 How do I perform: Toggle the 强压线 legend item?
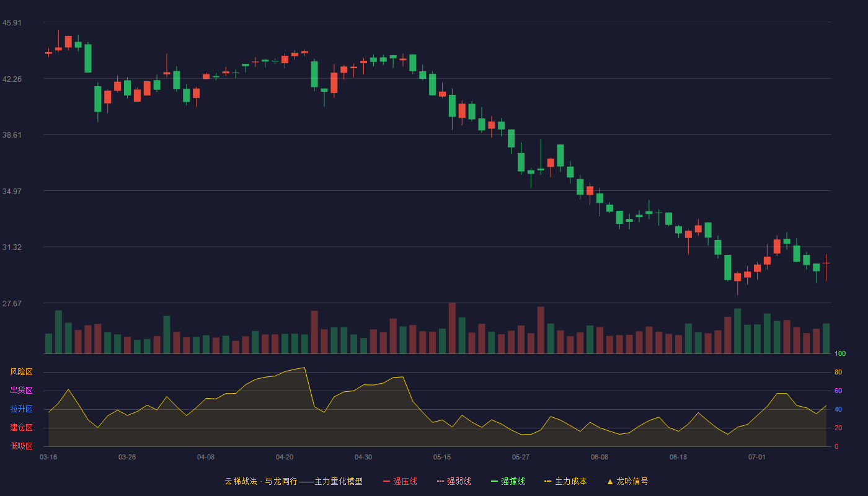400,481
